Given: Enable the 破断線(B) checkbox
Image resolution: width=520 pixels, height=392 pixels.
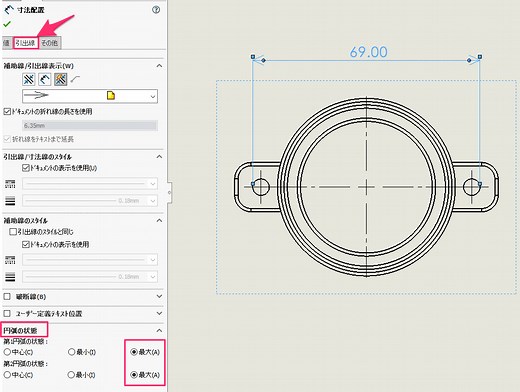Looking at the screenshot, I should pyautogui.click(x=7, y=296).
